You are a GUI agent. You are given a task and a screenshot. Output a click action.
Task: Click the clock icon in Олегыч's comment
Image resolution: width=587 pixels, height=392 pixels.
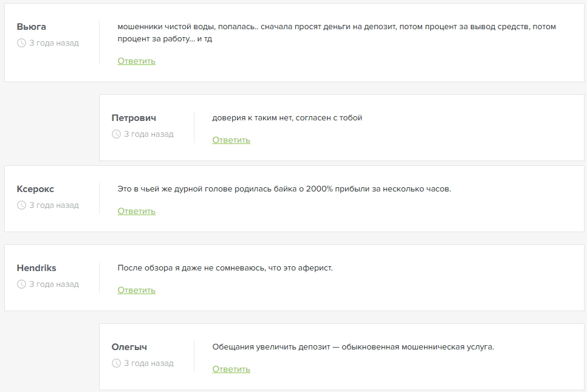[116, 363]
